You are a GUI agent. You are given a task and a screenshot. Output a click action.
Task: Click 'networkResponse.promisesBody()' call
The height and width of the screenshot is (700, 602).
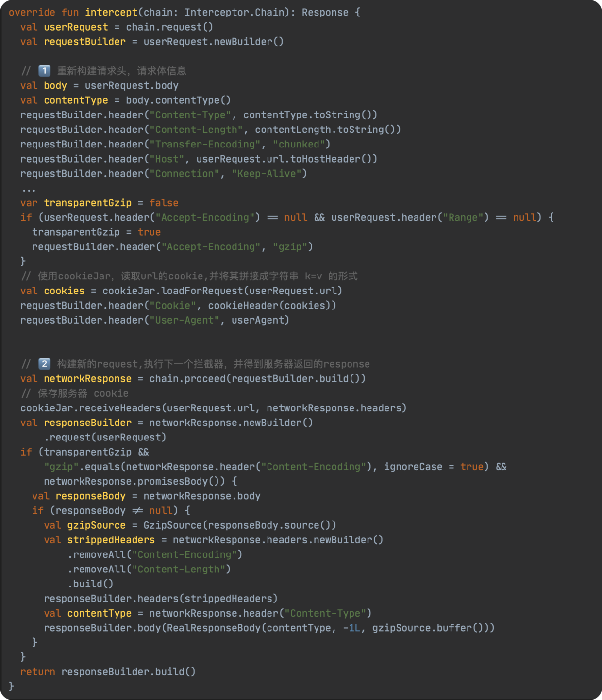(134, 481)
